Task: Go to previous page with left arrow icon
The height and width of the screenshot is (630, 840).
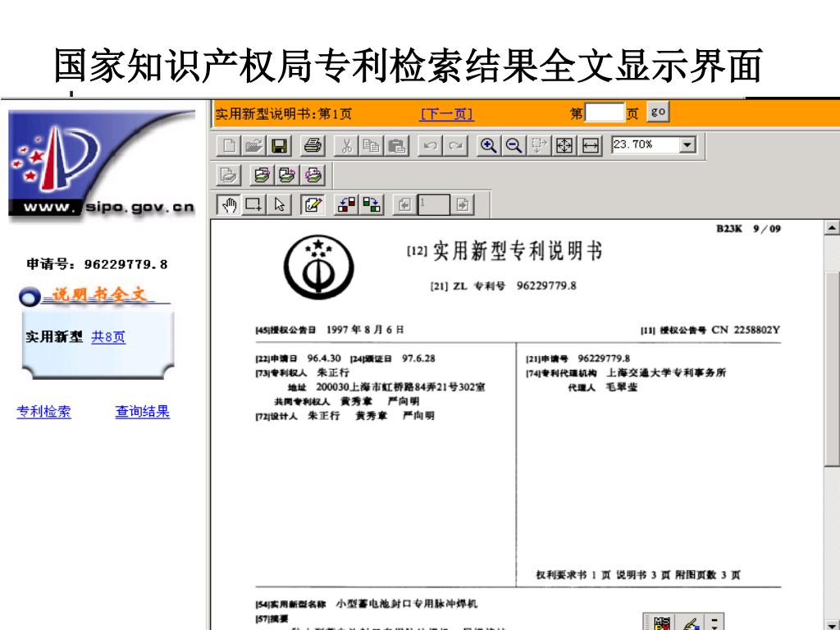Action: 405,204
